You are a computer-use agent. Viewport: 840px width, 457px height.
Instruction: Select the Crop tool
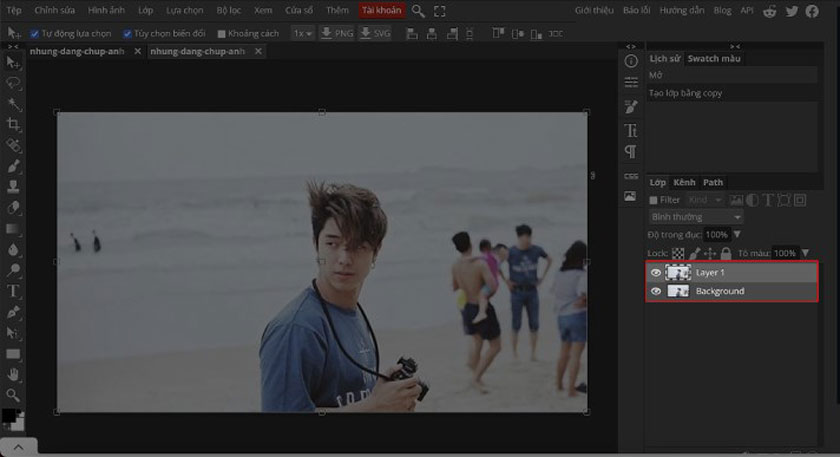tap(13, 125)
